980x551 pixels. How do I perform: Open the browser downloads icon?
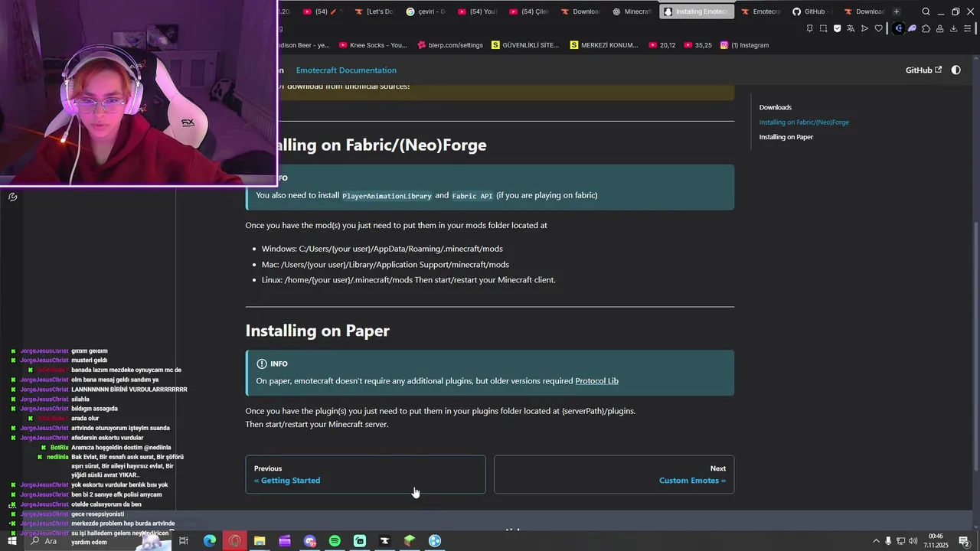pyautogui.click(x=953, y=28)
